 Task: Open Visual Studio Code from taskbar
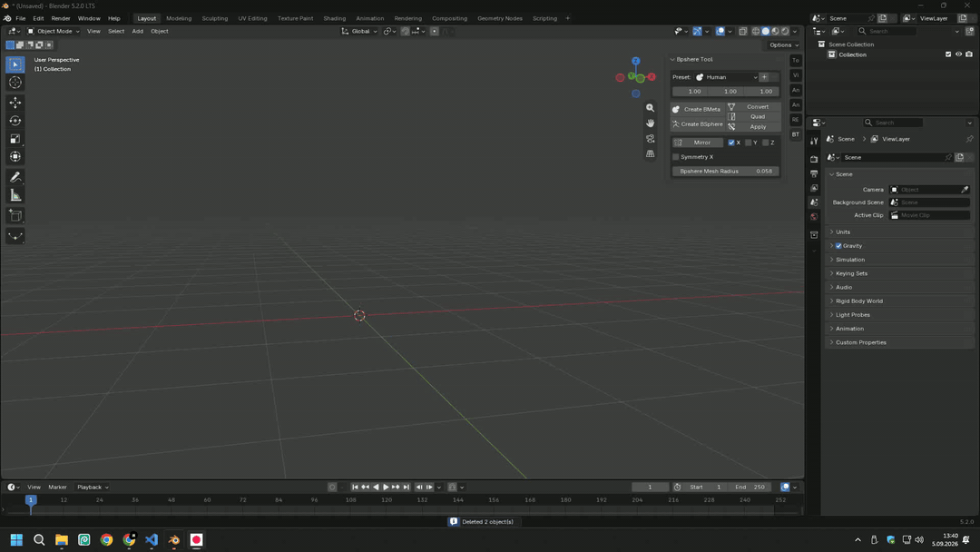coord(152,539)
